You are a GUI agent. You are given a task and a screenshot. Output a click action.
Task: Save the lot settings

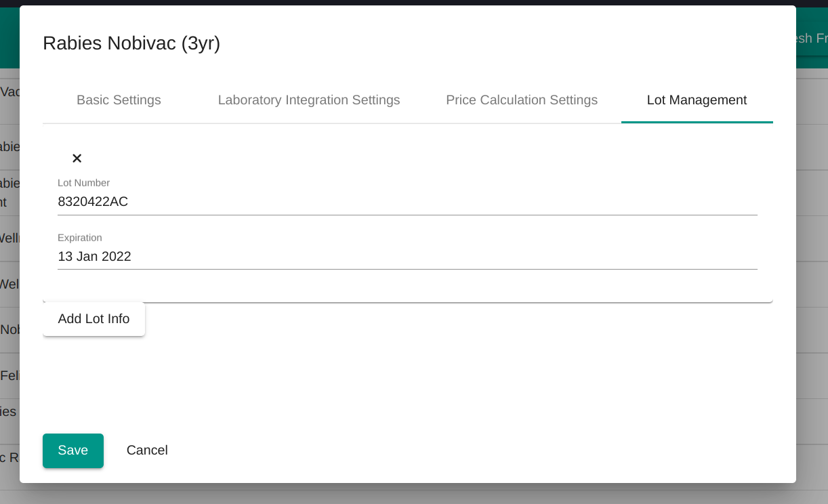click(73, 450)
